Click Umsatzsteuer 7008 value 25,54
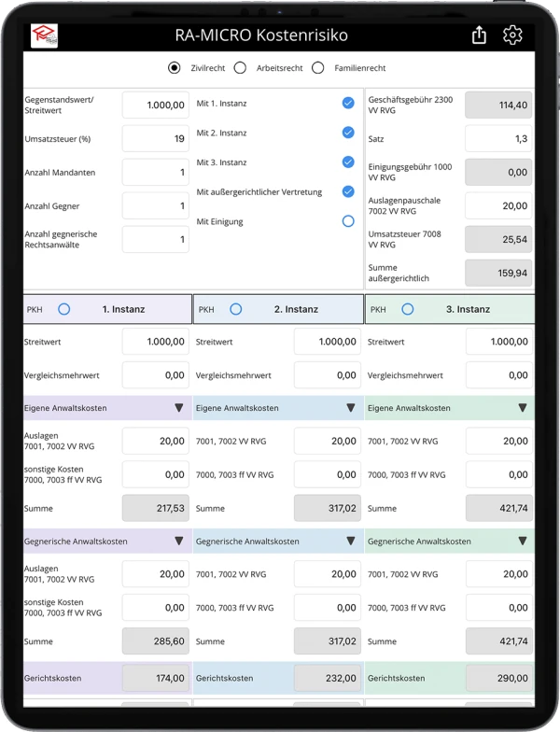Screen dimensions: 560x732 pos(498,239)
